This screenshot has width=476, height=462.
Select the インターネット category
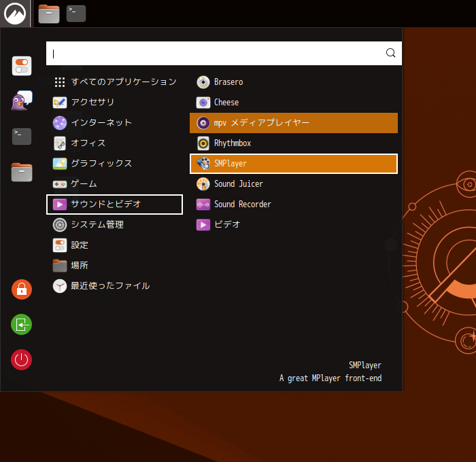(x=115, y=123)
